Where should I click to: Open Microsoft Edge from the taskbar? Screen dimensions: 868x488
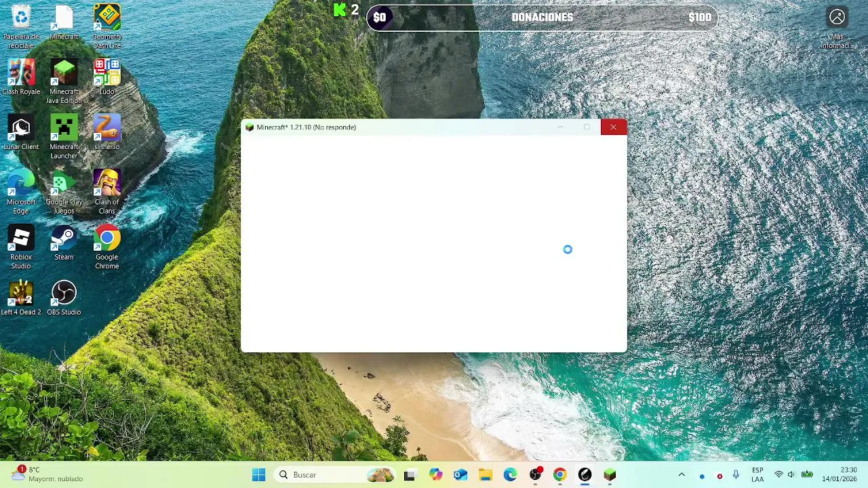pos(510,475)
